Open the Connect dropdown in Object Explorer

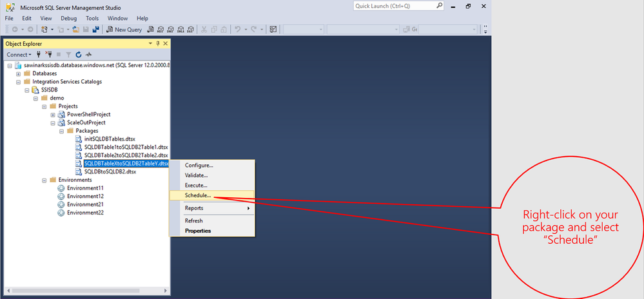pyautogui.click(x=19, y=54)
